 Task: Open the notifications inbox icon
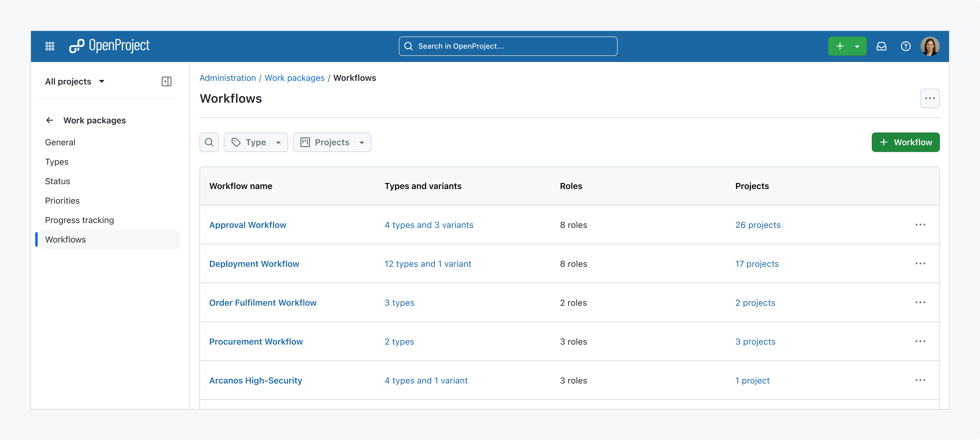coord(881,46)
